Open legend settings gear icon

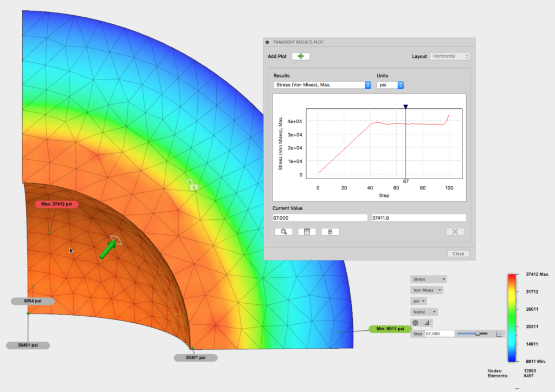pyautogui.click(x=416, y=323)
